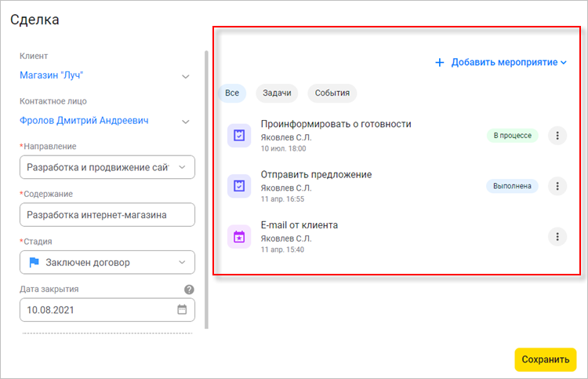Click the left panel vertical scrollbar

click(206, 190)
